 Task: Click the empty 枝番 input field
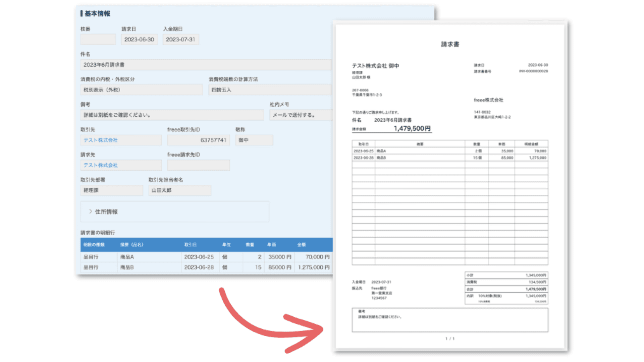(98, 40)
